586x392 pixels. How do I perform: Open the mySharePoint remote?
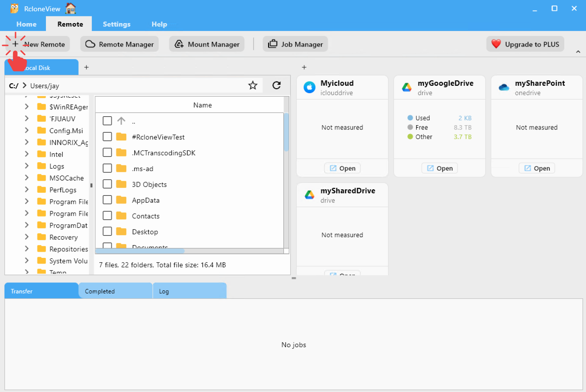(x=537, y=168)
